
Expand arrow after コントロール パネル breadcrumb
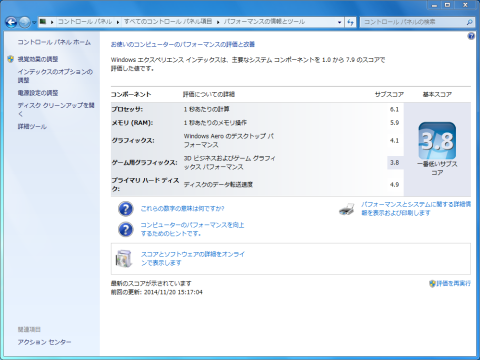click(x=118, y=22)
